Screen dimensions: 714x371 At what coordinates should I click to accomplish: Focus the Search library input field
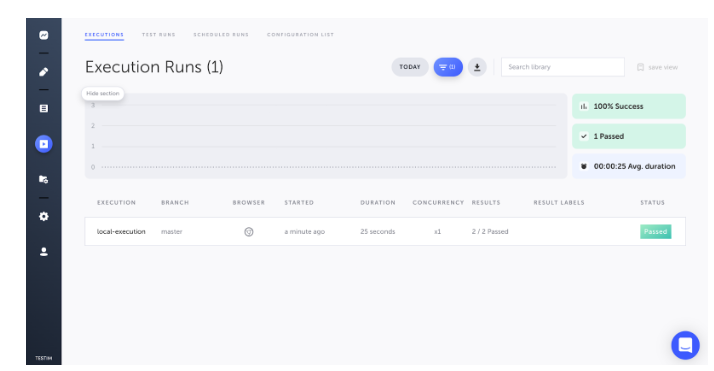563,67
